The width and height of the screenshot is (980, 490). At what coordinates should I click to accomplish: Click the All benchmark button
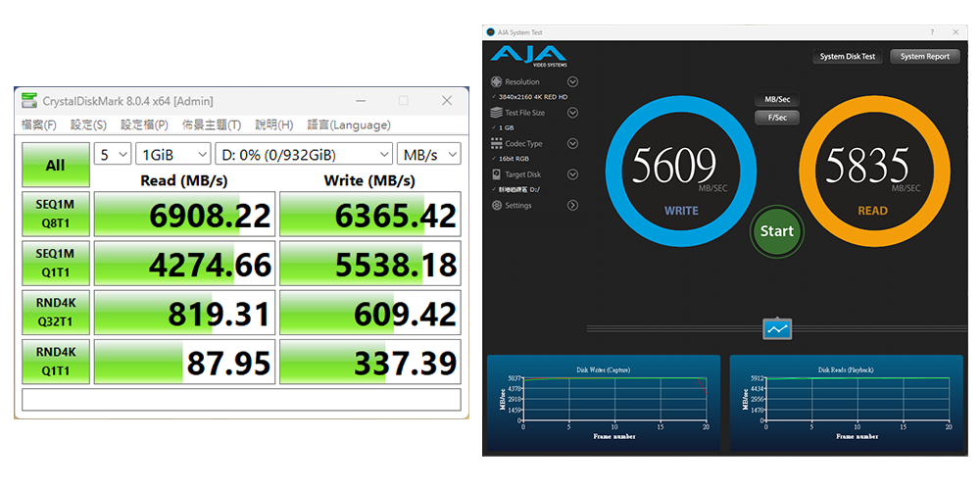[x=56, y=165]
